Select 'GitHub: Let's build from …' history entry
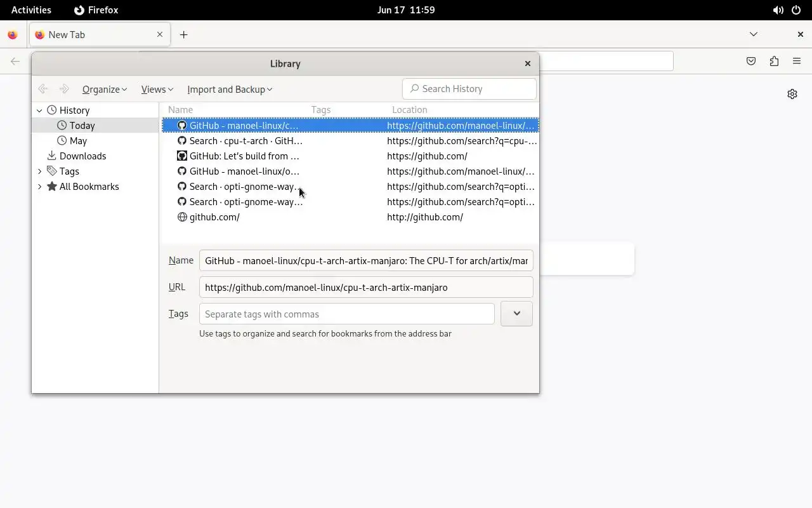The image size is (812, 508). (350, 156)
